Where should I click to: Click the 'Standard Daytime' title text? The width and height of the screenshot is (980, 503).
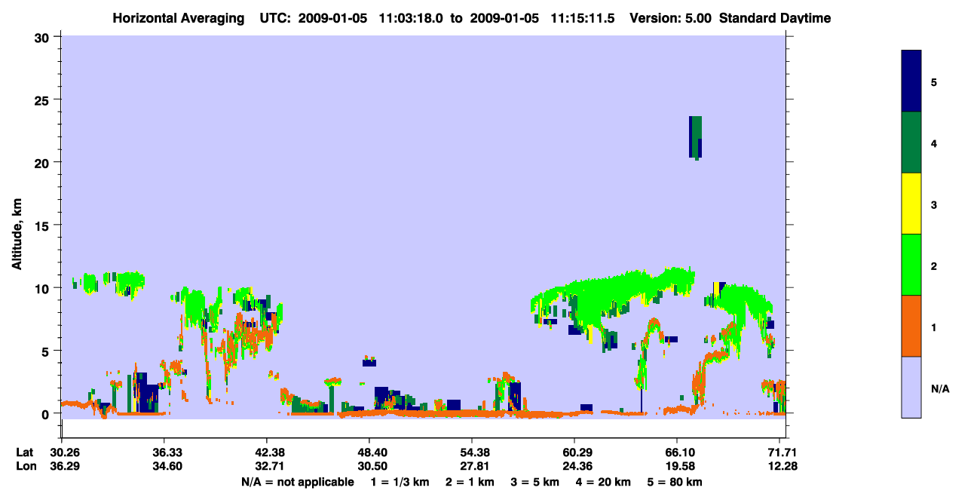point(775,17)
